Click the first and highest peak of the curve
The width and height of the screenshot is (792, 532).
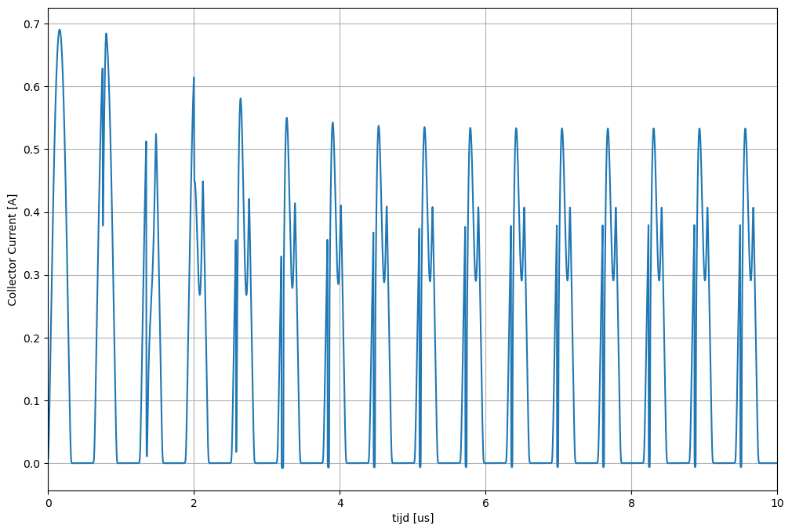tap(59, 30)
